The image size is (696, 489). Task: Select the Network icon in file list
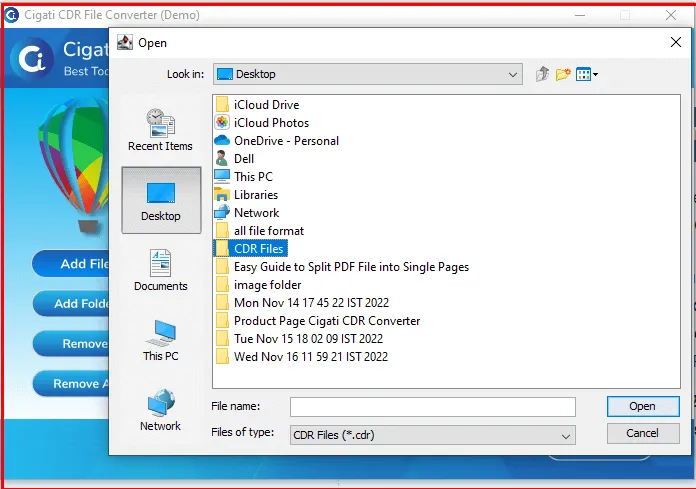222,213
